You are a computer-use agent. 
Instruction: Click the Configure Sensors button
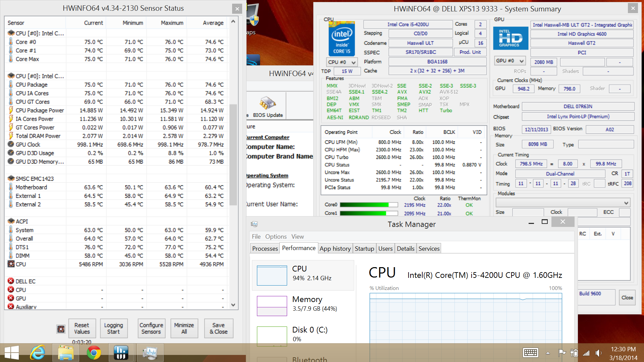pyautogui.click(x=151, y=328)
